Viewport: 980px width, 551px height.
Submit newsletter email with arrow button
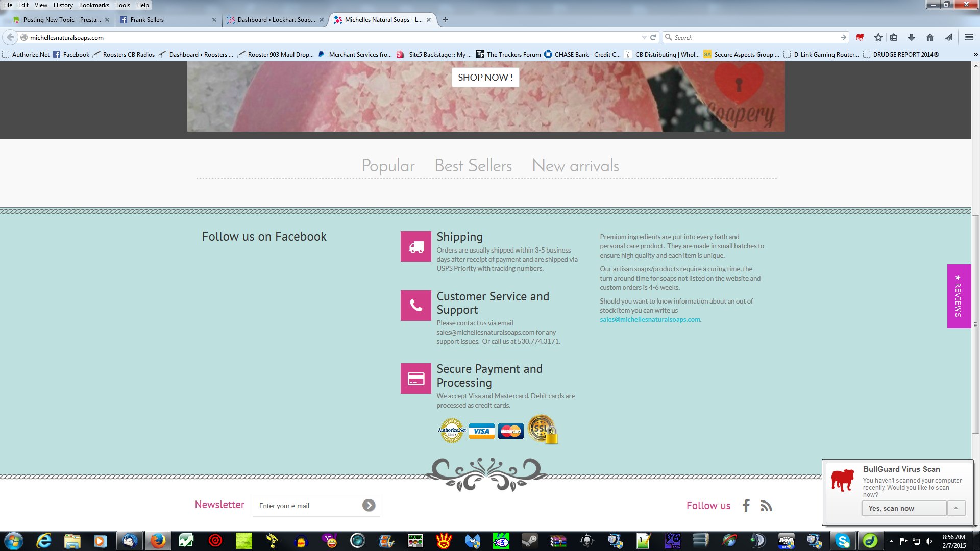click(x=369, y=505)
